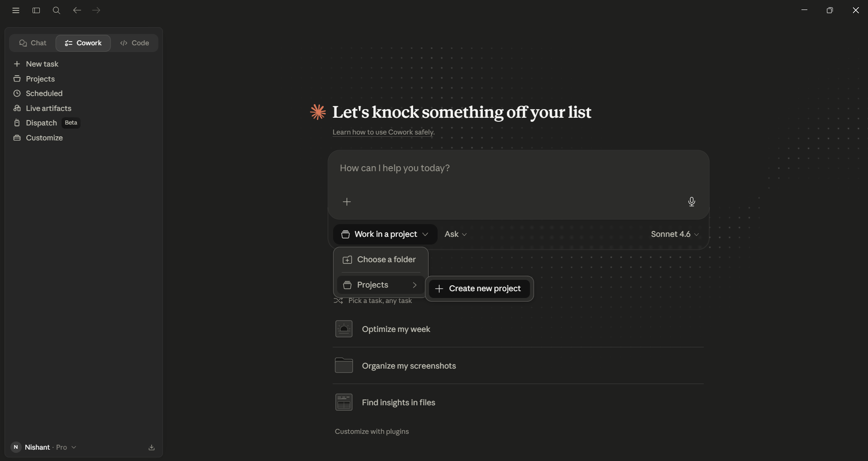Image resolution: width=868 pixels, height=461 pixels.
Task: Open Learn how to use Cowork safely link
Action: click(x=383, y=132)
